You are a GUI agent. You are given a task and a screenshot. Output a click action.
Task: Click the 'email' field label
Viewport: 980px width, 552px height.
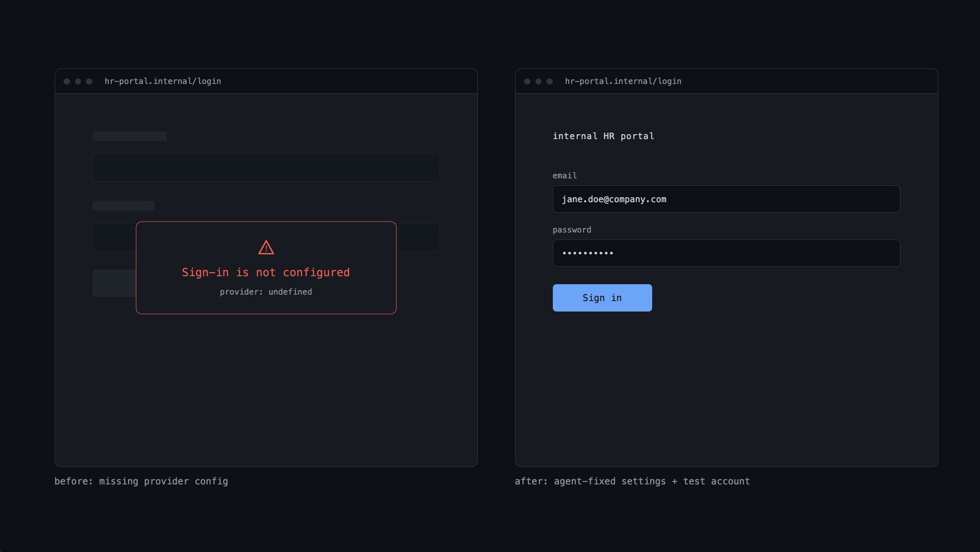[x=565, y=175]
